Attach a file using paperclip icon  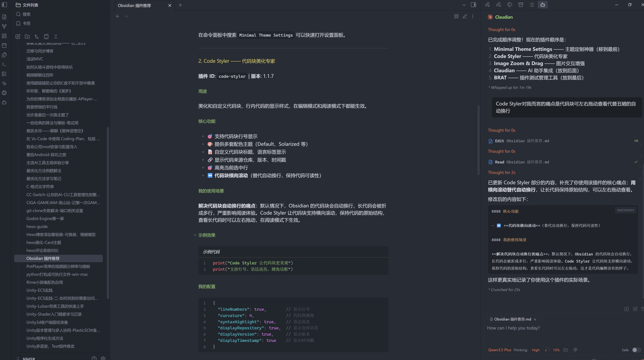pyautogui.click(x=575, y=350)
